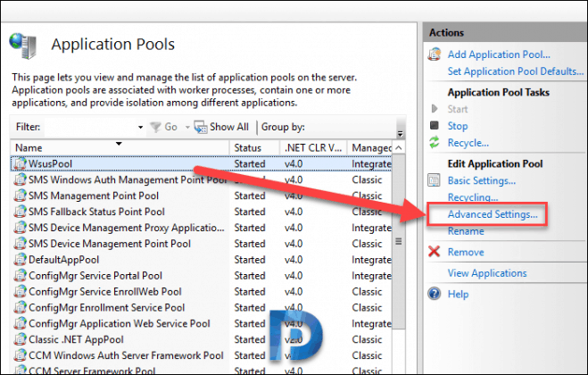The width and height of the screenshot is (588, 375).
Task: Select the DefaultAppPool row name
Action: (x=63, y=260)
